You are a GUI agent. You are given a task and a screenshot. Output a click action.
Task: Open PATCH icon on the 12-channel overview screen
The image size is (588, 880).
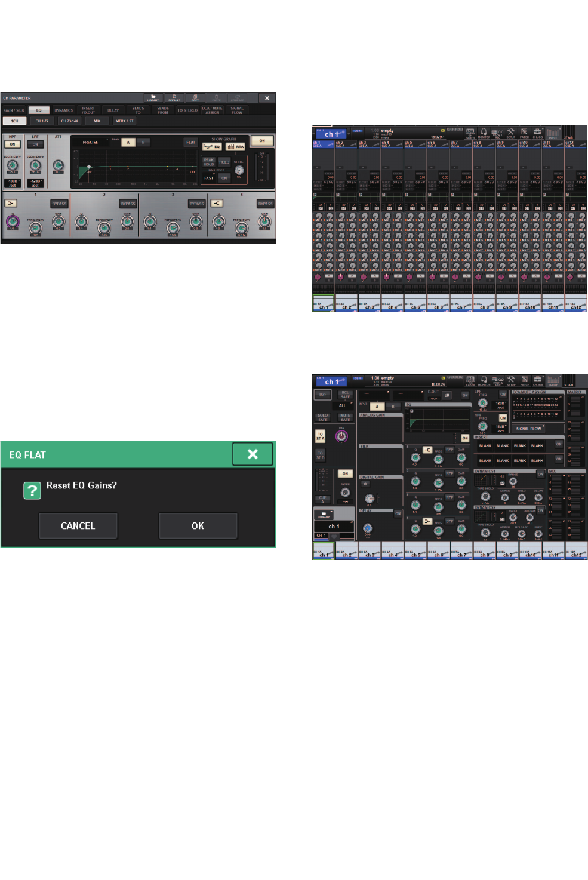[524, 133]
